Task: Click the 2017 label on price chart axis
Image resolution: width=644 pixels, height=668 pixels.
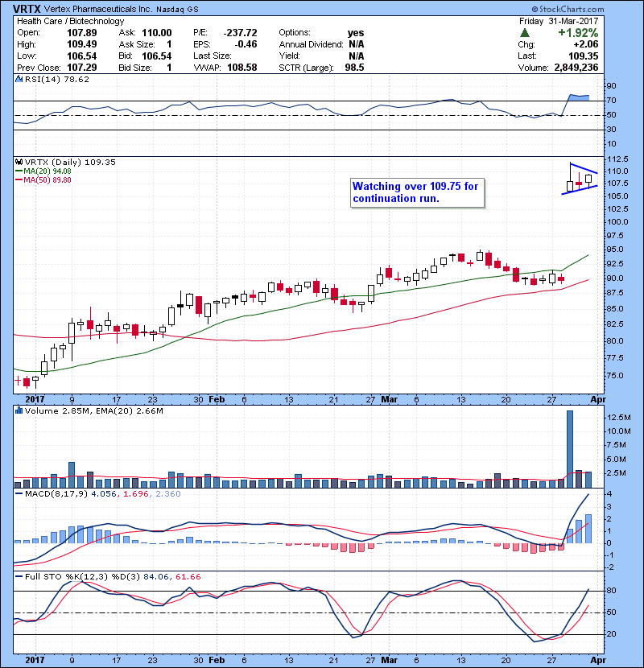Action: click(x=35, y=399)
